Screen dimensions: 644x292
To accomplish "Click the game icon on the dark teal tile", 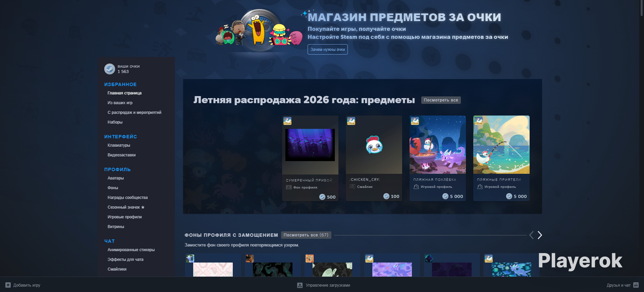I will (250, 258).
